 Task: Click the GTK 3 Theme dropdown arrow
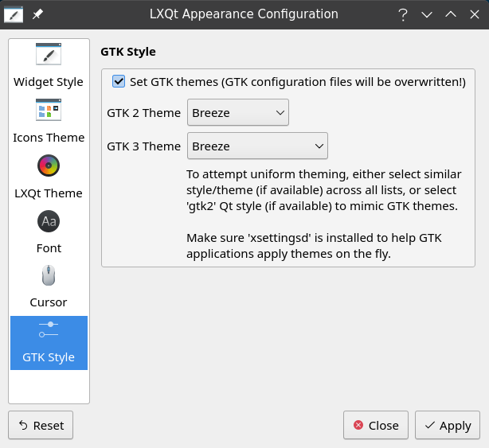(319, 146)
